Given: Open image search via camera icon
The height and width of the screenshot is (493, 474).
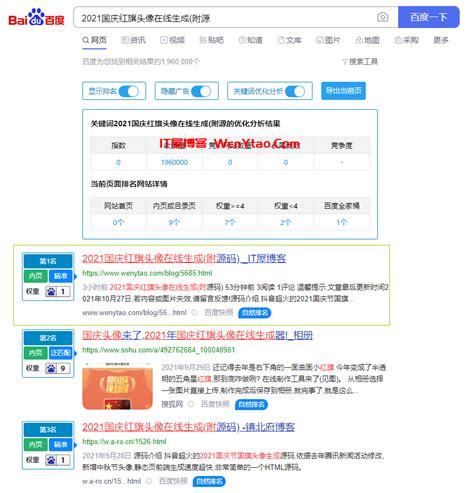Looking at the screenshot, I should coord(382,17).
